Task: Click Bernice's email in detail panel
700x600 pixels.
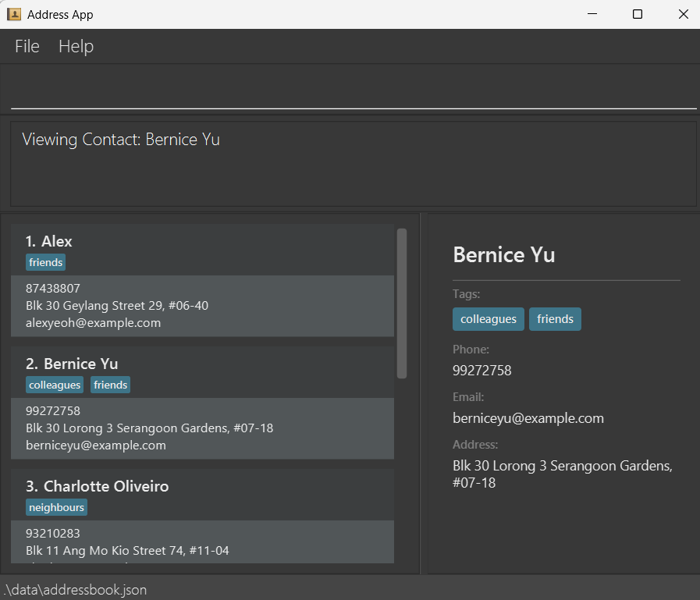Action: [x=528, y=418]
